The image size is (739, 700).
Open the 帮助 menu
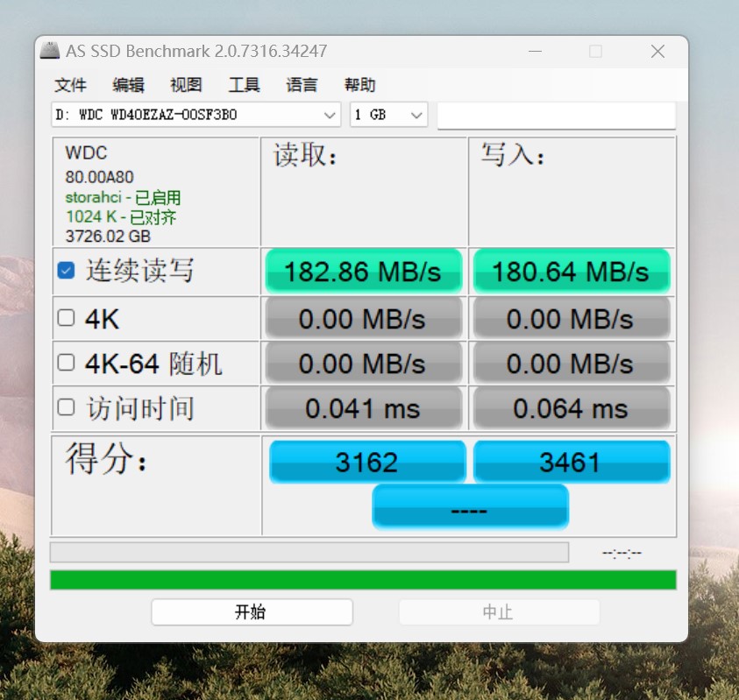tap(359, 85)
